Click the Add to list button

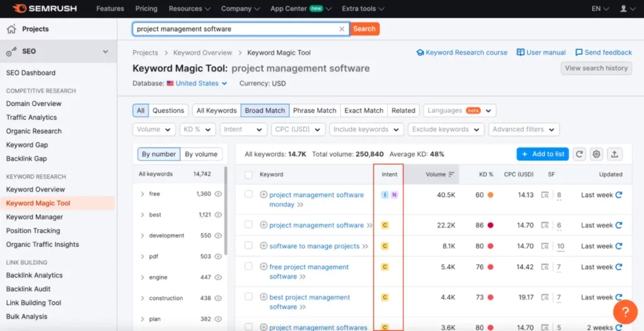543,155
